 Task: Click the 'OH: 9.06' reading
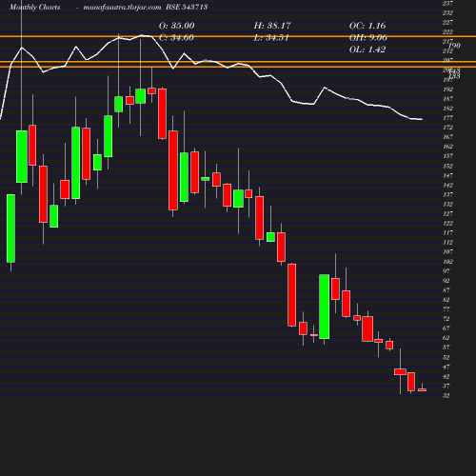point(368,38)
